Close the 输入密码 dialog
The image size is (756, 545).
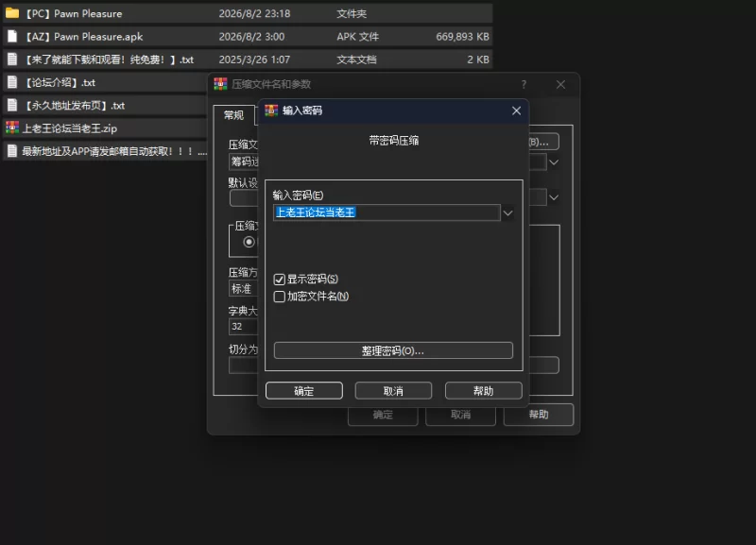[516, 111]
